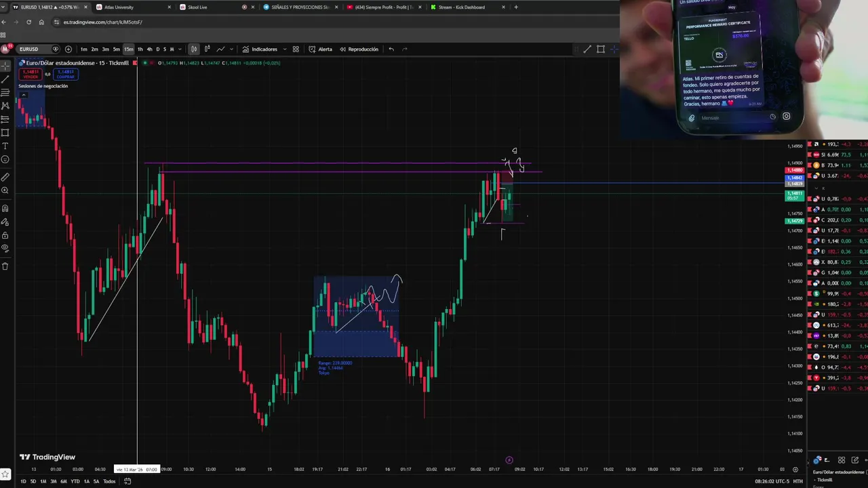
Task: Open the emoji icons tool in left toolbar
Action: point(5,159)
